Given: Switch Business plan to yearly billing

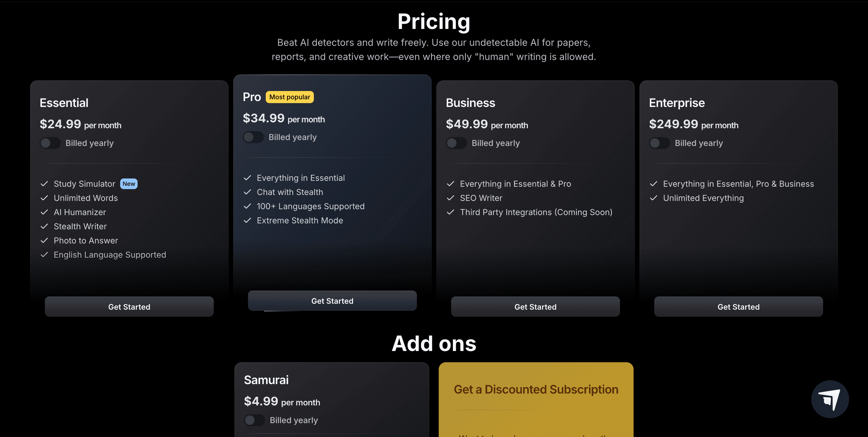Looking at the screenshot, I should tap(456, 143).
